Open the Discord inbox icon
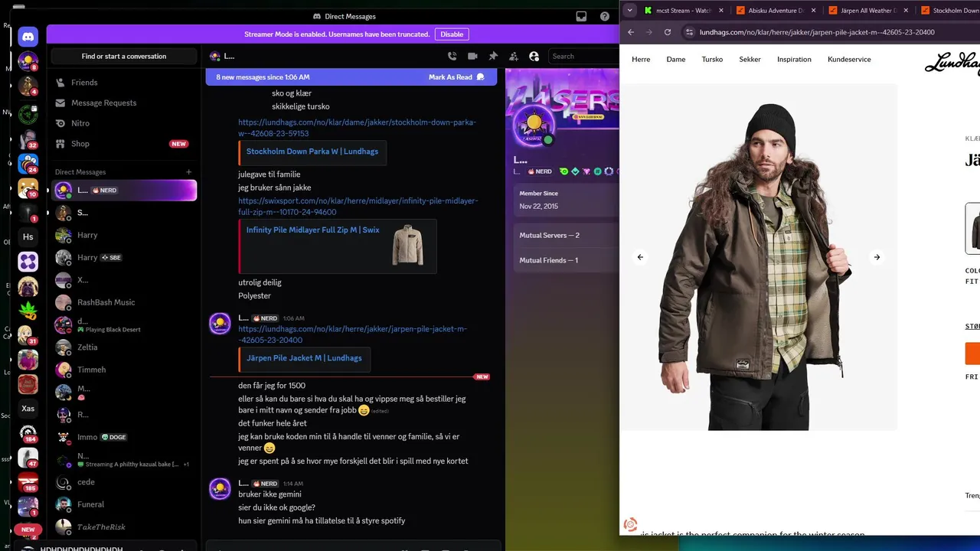The height and width of the screenshot is (551, 980). point(581,16)
